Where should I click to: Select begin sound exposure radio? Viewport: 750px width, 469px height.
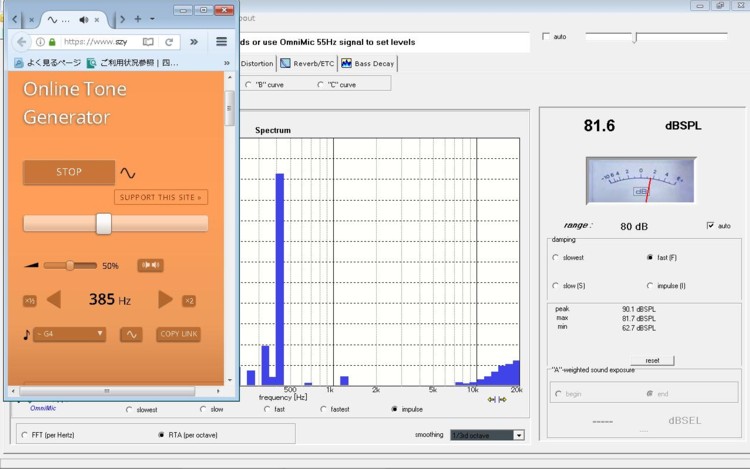(x=558, y=393)
